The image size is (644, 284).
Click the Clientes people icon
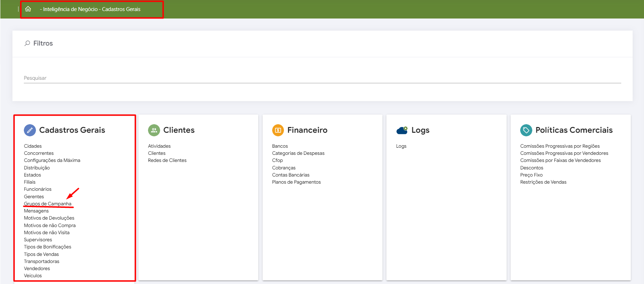click(154, 130)
